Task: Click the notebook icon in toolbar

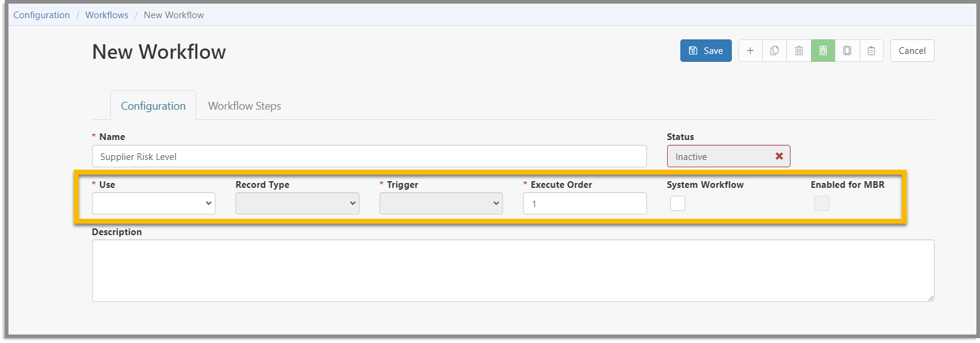Action: (x=847, y=51)
